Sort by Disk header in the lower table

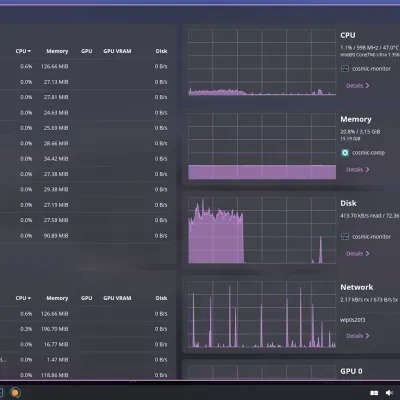(x=161, y=298)
